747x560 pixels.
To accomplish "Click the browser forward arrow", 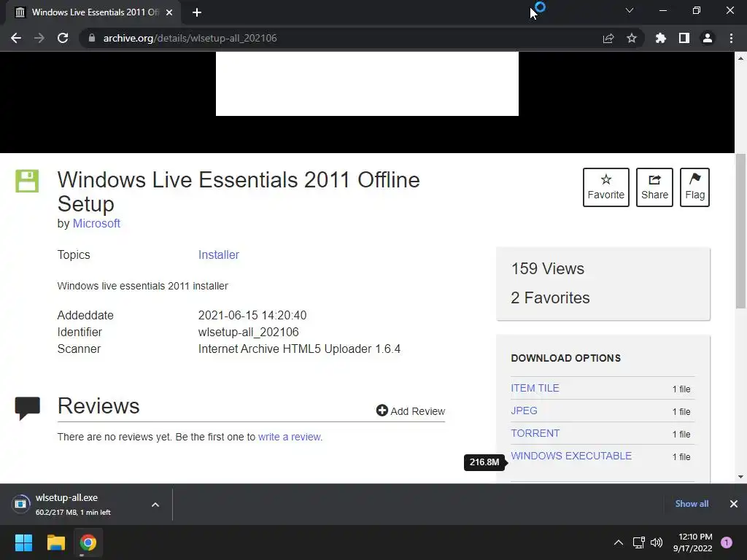I will [x=39, y=38].
